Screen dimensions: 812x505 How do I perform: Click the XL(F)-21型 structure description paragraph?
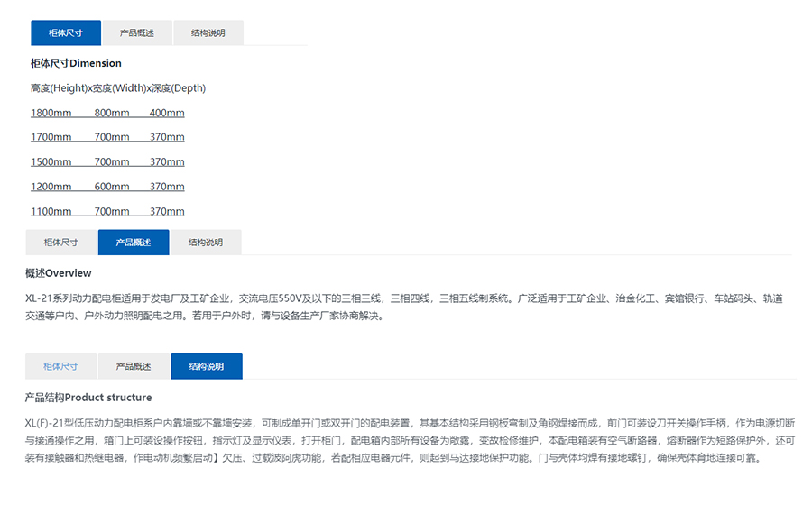coord(410,440)
